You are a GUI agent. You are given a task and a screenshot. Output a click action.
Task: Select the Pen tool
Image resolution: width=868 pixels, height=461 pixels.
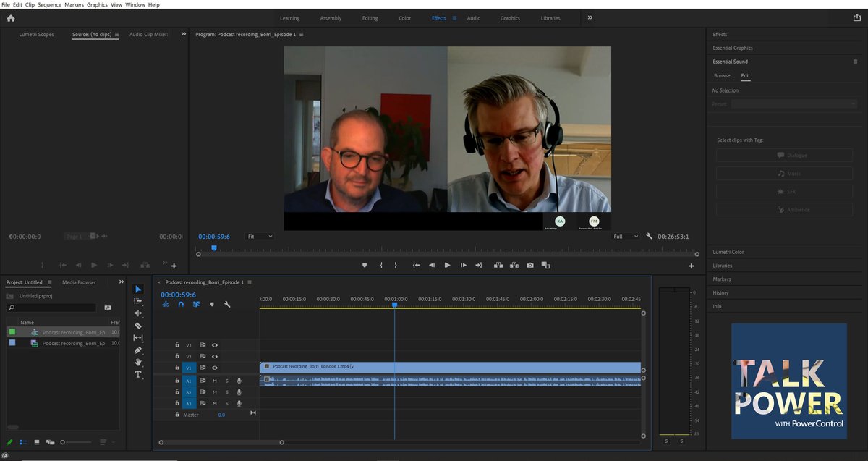138,350
